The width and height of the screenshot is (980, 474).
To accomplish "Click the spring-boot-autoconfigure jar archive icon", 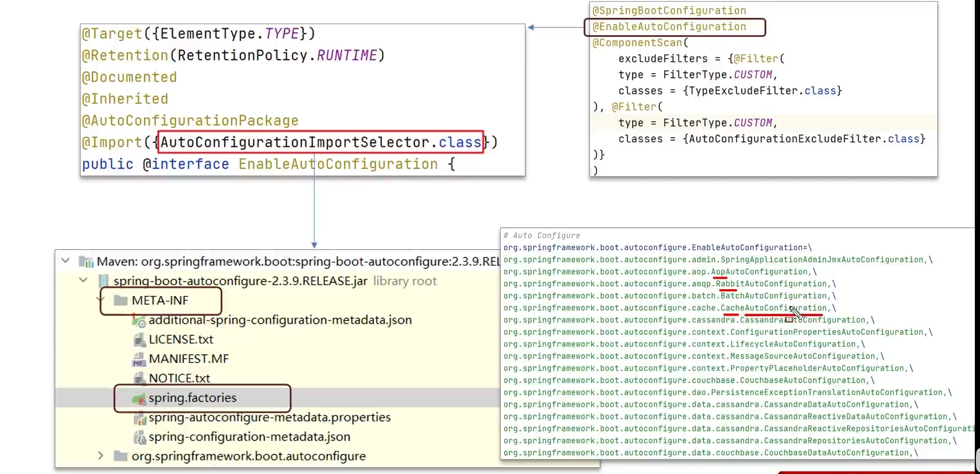I will 104,281.
